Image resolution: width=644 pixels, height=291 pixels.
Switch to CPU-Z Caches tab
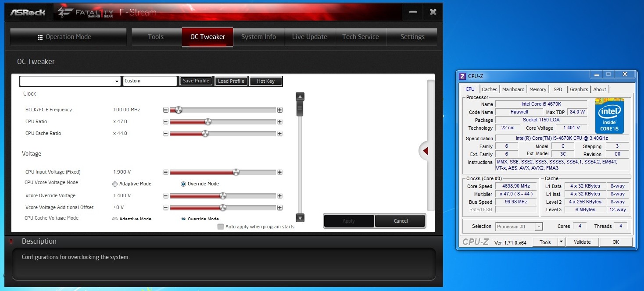pyautogui.click(x=490, y=89)
